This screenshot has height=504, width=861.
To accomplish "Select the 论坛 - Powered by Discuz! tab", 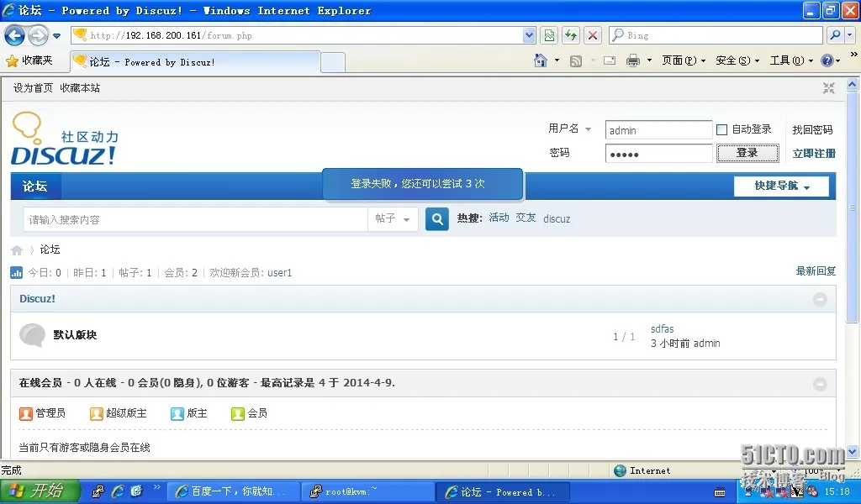I will pyautogui.click(x=195, y=62).
